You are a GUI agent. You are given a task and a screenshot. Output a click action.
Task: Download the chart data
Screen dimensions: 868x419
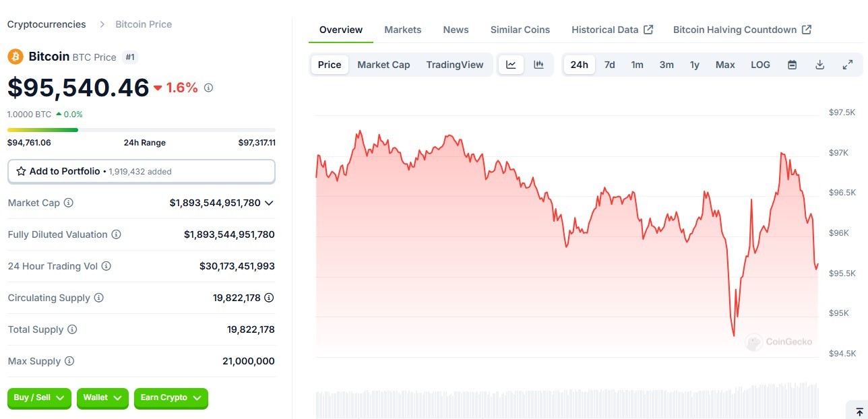pyautogui.click(x=820, y=65)
